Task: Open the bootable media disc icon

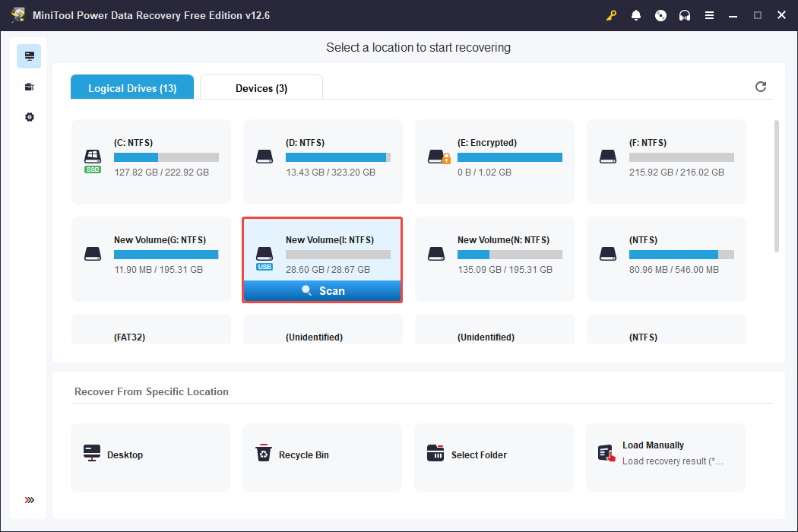Action: tap(660, 14)
